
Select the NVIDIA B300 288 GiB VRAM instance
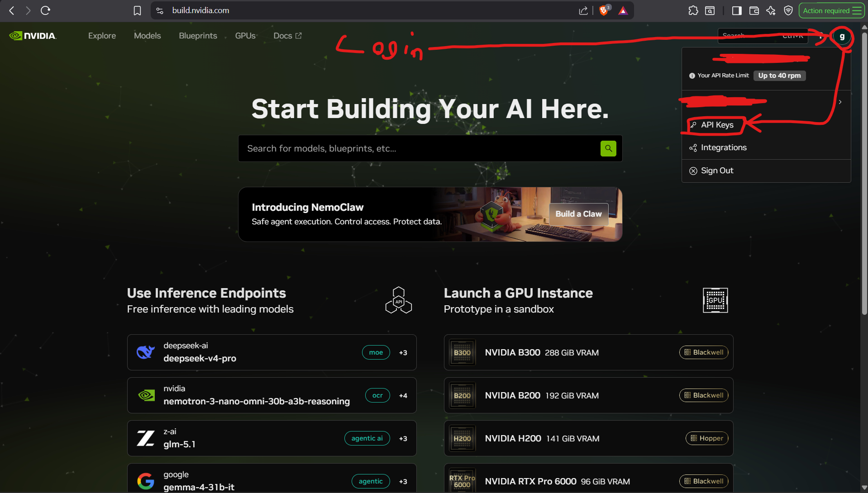click(588, 352)
